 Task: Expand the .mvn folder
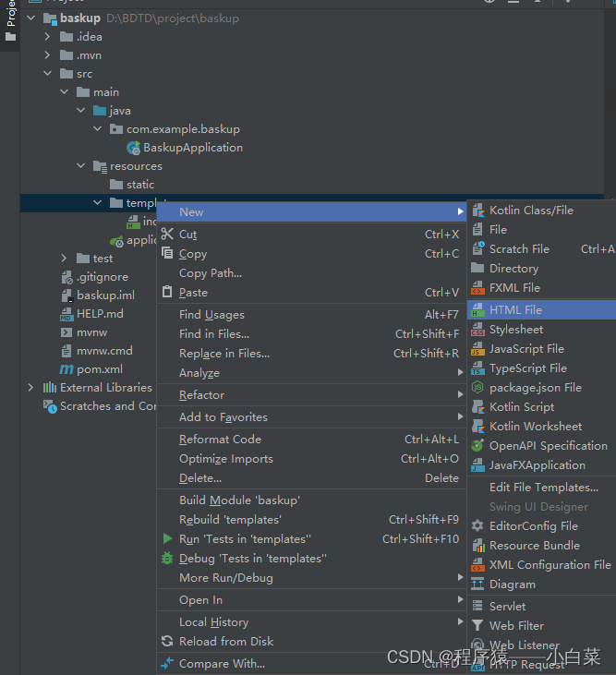(x=47, y=55)
